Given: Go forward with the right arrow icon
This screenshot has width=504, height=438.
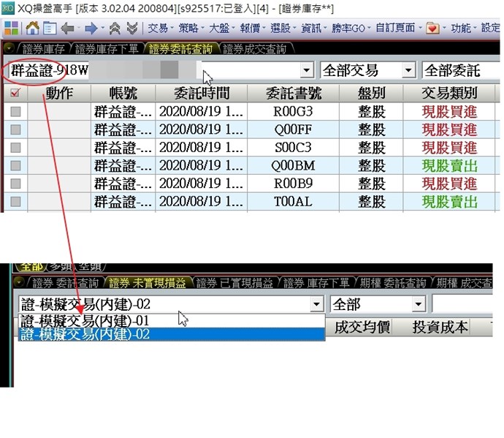Looking at the screenshot, I should [x=91, y=29].
